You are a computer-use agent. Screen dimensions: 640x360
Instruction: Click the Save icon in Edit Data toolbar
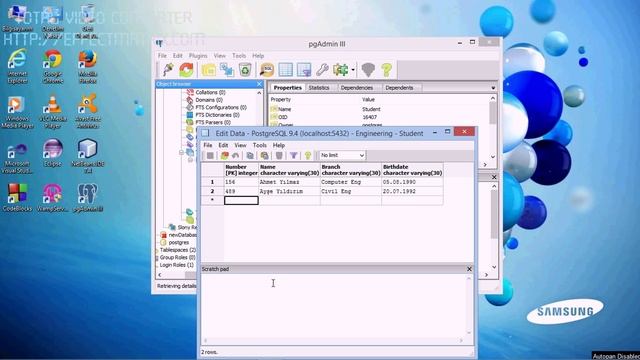210,156
